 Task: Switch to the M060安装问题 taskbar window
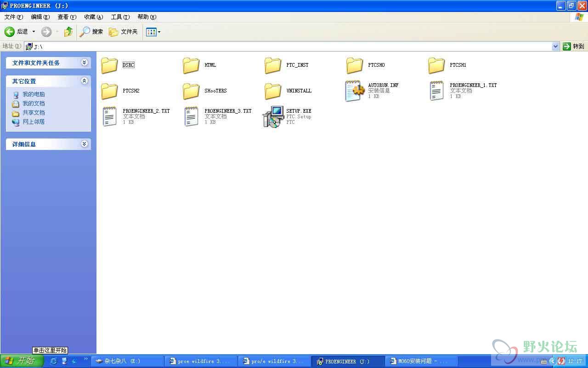[x=422, y=362]
